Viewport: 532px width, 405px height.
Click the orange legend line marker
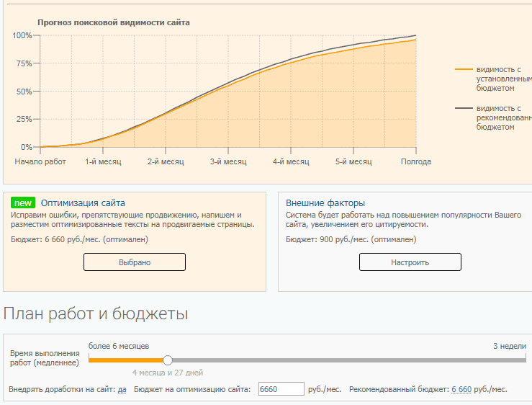tap(464, 69)
